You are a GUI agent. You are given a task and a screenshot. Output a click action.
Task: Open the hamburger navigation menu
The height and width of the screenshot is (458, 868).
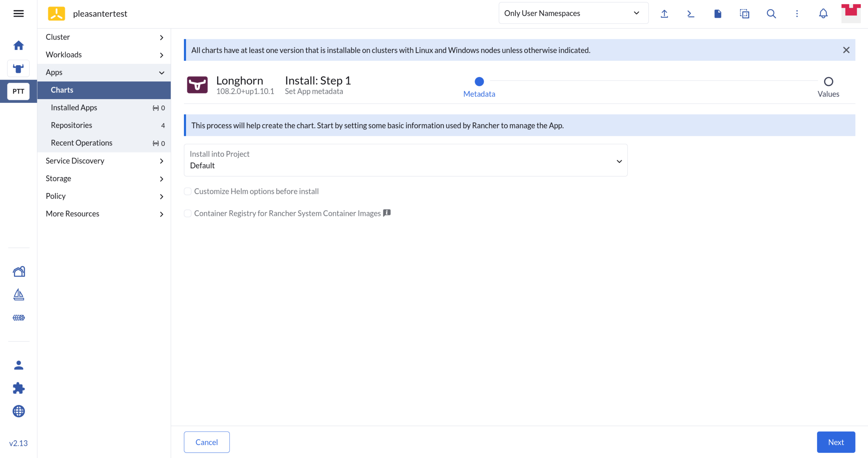tap(18, 14)
